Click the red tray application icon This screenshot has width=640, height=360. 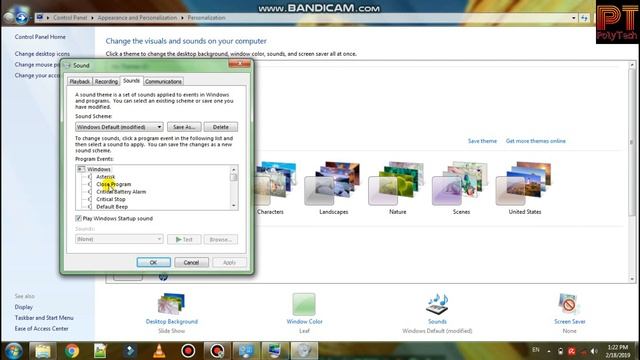pos(571,351)
